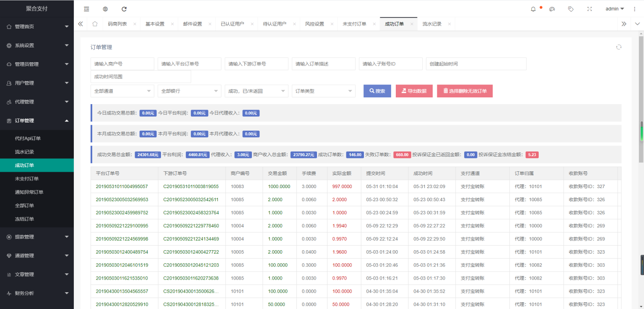Click the refresh icon in top toolbar

coord(124,9)
